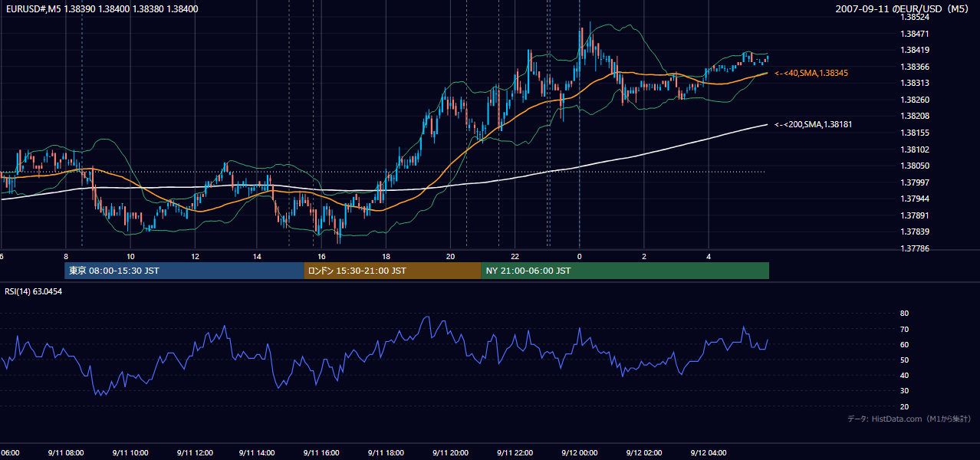Click price axis label 1.38524
This screenshot has width=980, height=460.
pos(915,17)
